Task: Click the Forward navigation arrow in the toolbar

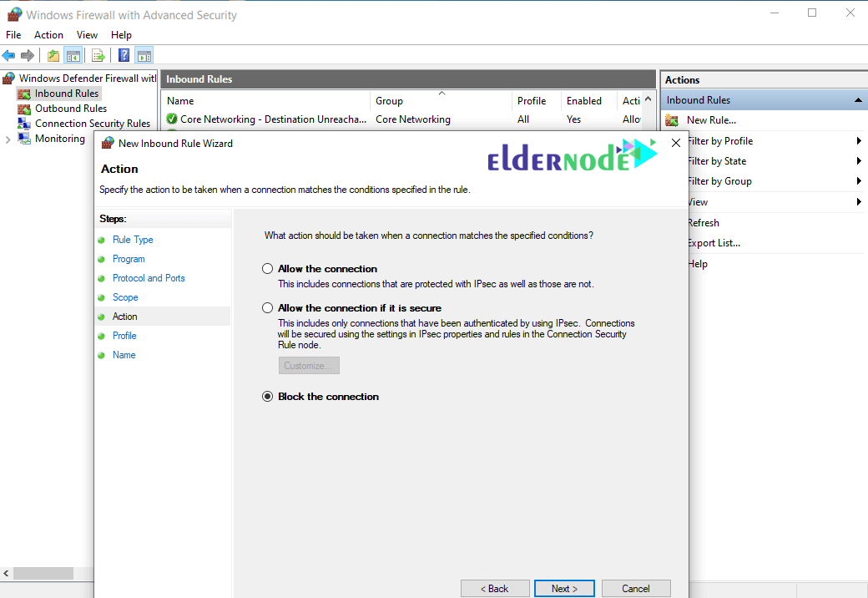Action: (x=26, y=55)
